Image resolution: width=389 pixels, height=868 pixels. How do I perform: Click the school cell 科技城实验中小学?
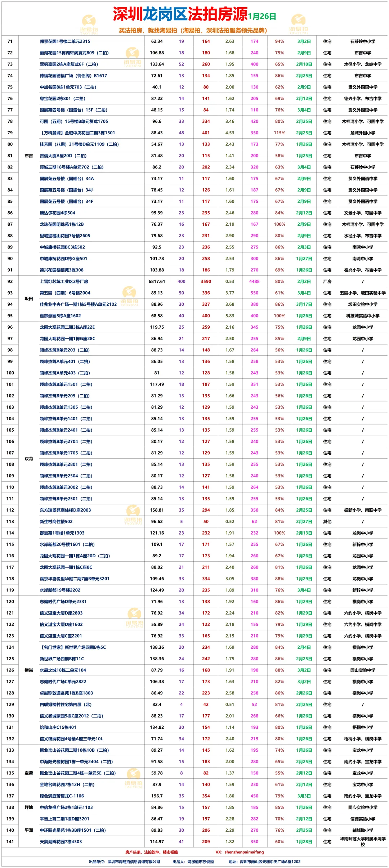point(363,316)
